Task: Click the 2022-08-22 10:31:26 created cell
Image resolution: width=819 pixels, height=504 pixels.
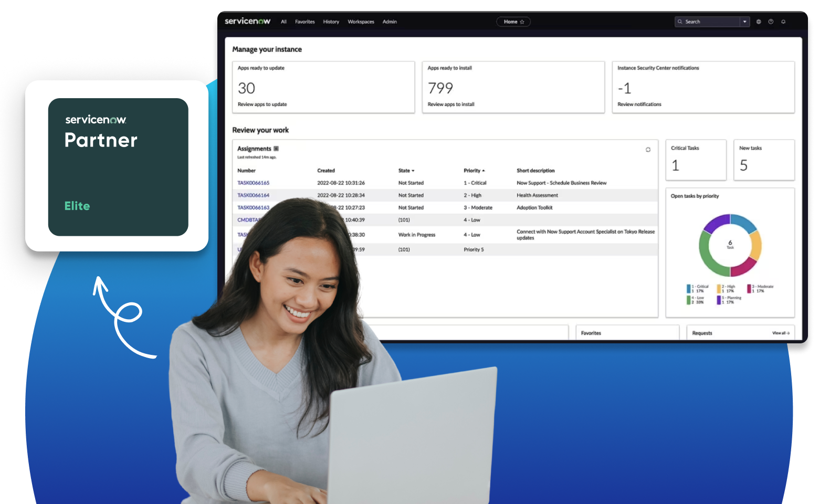Action: click(341, 183)
